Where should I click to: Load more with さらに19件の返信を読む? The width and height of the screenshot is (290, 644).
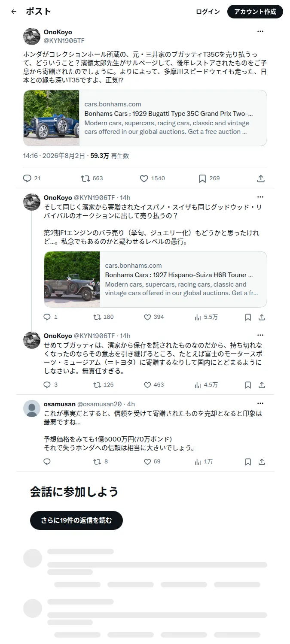point(76,520)
